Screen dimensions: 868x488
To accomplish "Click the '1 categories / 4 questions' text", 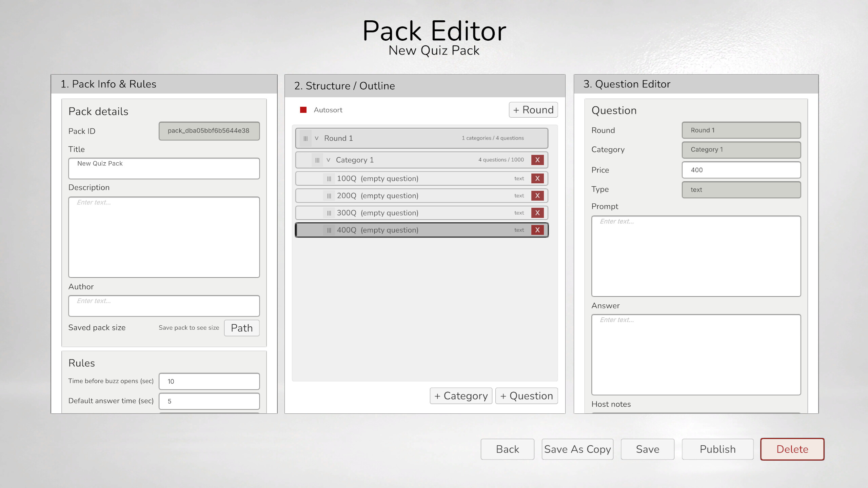I will coord(493,138).
